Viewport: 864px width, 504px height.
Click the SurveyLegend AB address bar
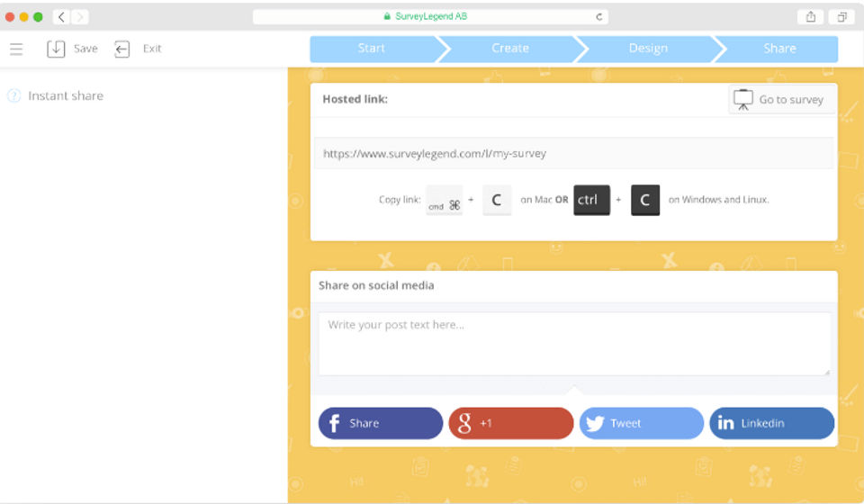coord(430,16)
